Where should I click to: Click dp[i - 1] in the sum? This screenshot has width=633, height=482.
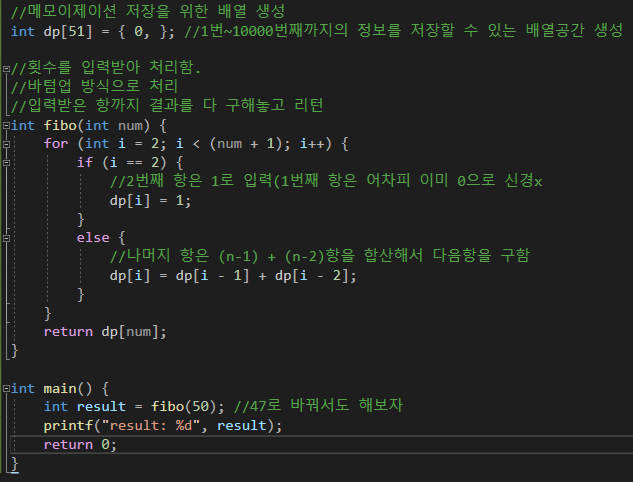point(212,276)
